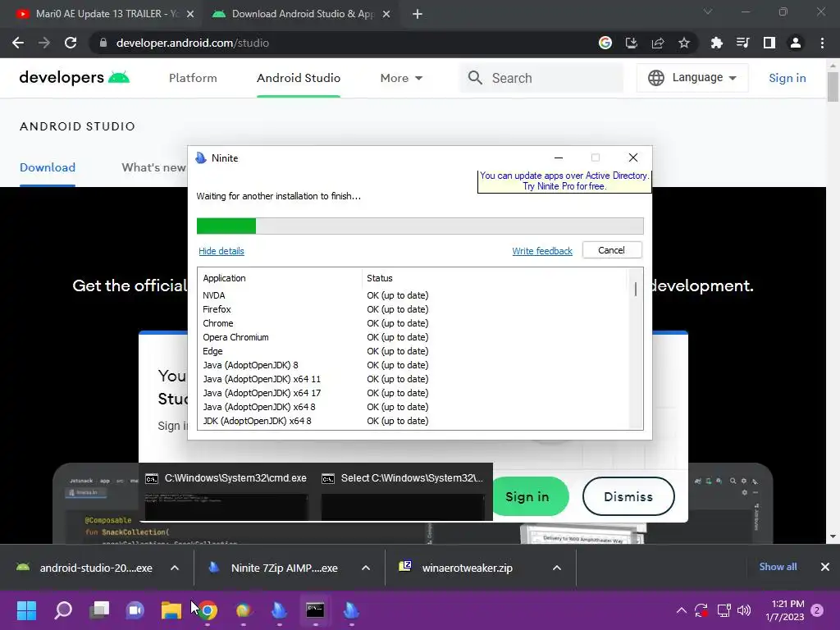The width and height of the screenshot is (840, 630).
Task: Bookmark this page with the star icon
Action: 684,43
